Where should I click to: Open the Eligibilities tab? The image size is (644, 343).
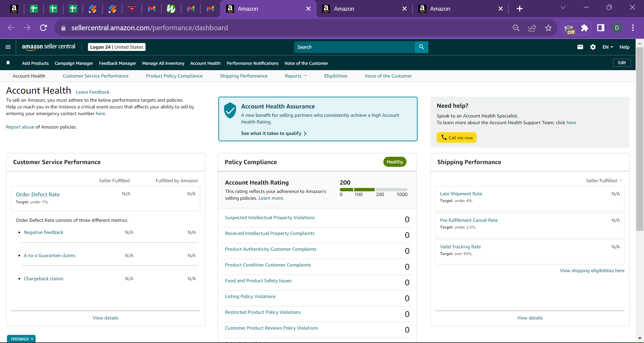(336, 76)
